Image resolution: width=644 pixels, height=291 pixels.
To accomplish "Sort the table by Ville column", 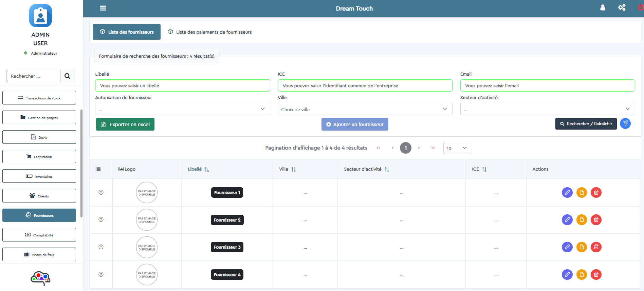I will pos(293,169).
